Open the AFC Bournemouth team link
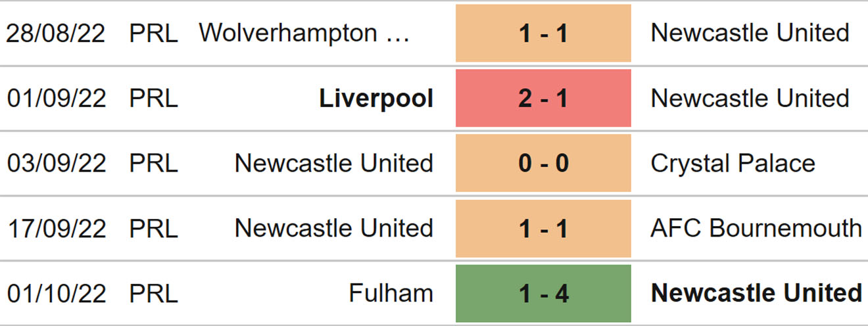 [756, 228]
